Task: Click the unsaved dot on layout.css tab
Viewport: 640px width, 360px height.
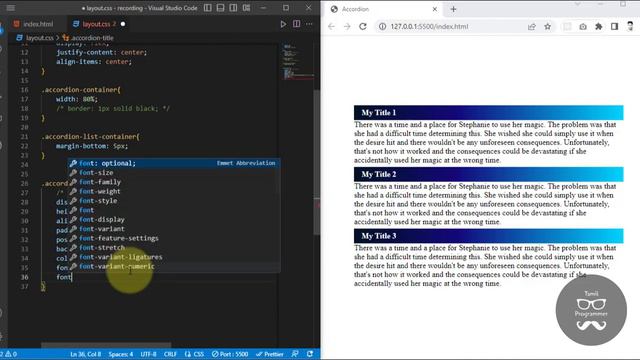Action: pyautogui.click(x=123, y=24)
